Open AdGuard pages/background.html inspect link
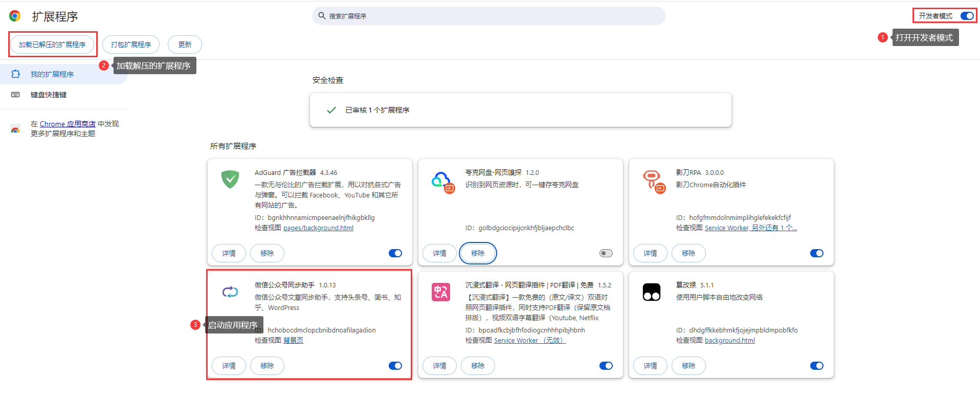980x401 pixels. tap(318, 228)
